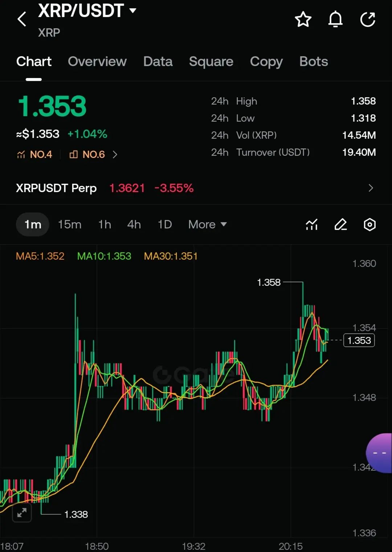Screen dimensions: 392x552
Task: Tap the 1.360 price axis label
Action: (x=364, y=263)
